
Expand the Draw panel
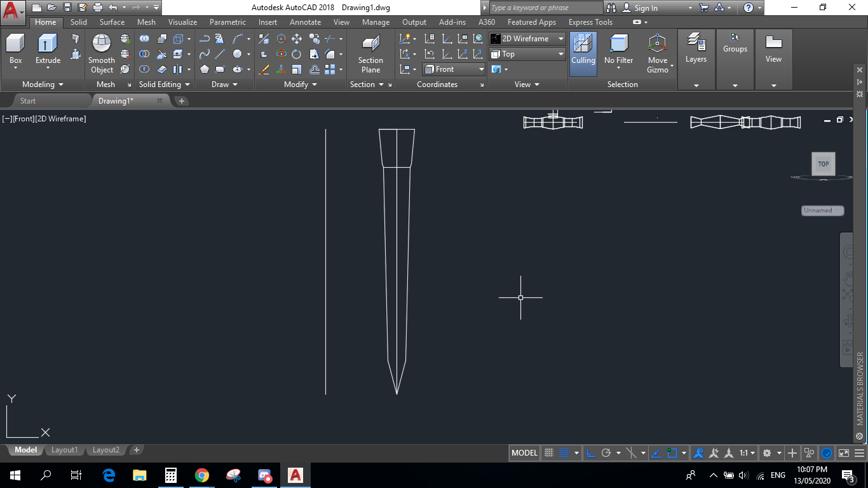[224, 85]
